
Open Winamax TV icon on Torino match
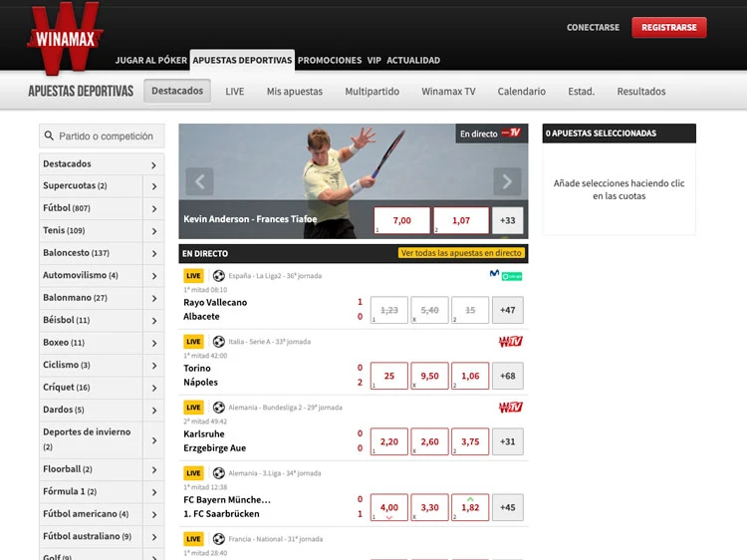coord(511,341)
